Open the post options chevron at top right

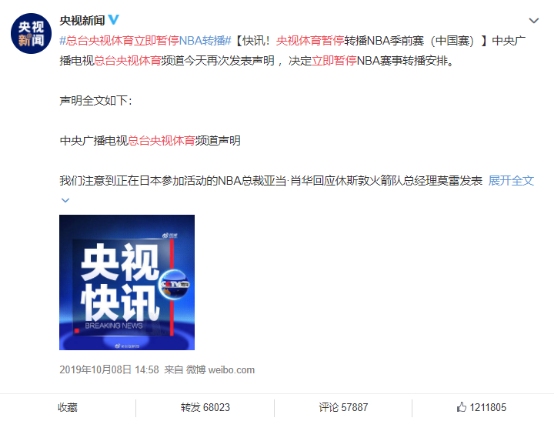coord(534,21)
